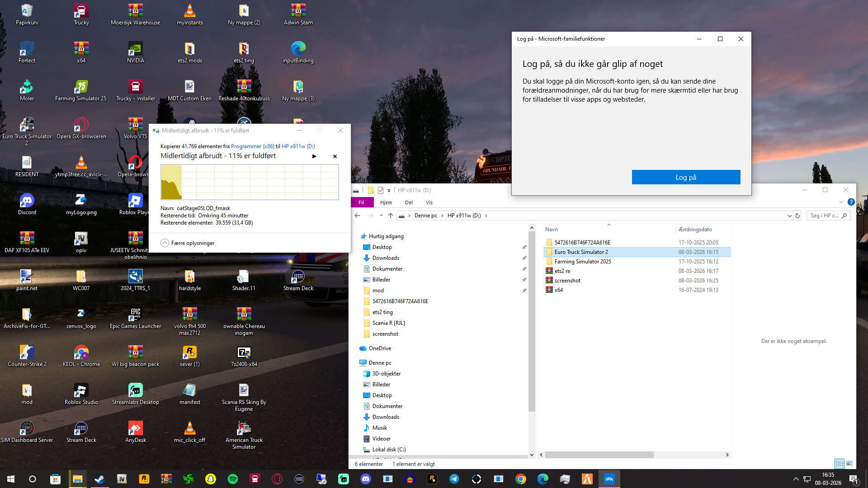Launch Steam from the taskbar
This screenshot has height=488, width=868.
99,479
